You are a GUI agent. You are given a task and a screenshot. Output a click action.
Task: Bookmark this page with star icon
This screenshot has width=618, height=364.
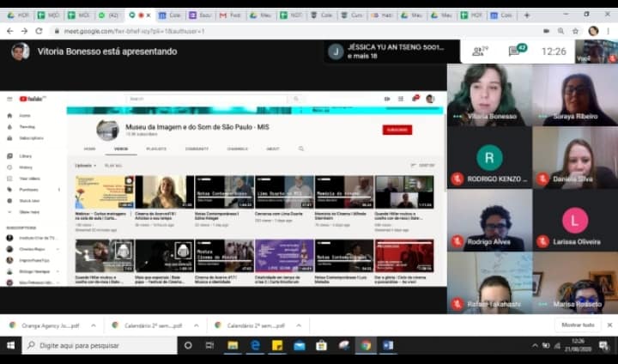575,31
